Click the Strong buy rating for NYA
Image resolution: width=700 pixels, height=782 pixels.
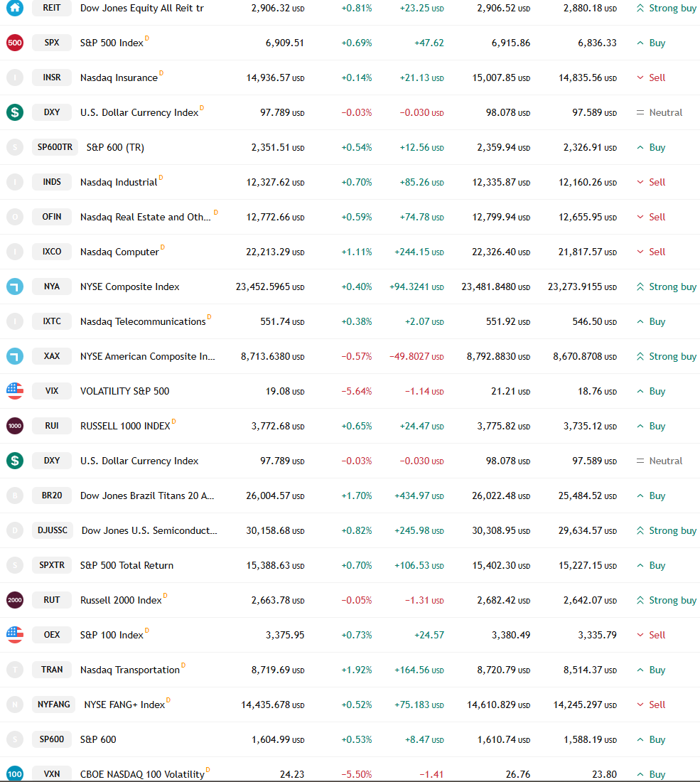(x=667, y=286)
